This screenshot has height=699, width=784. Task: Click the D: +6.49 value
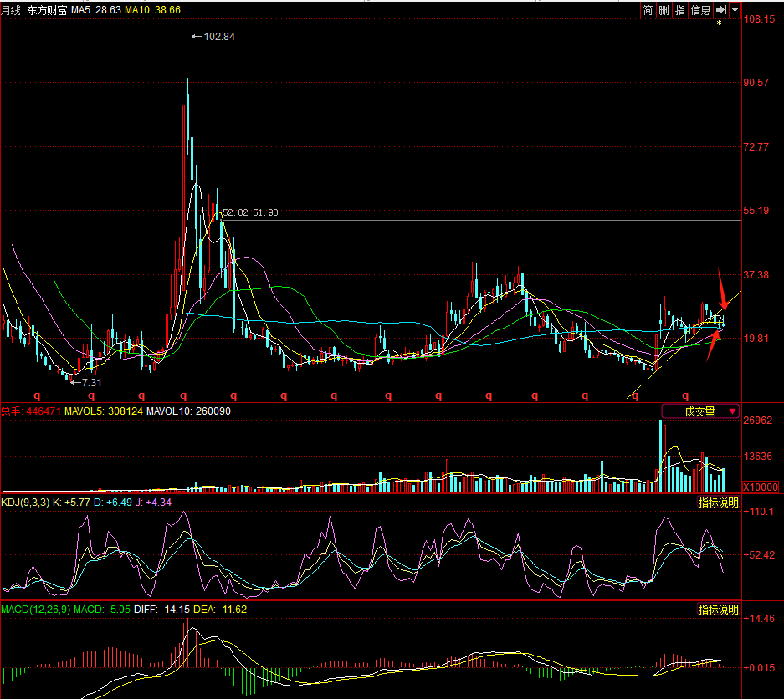point(112,503)
